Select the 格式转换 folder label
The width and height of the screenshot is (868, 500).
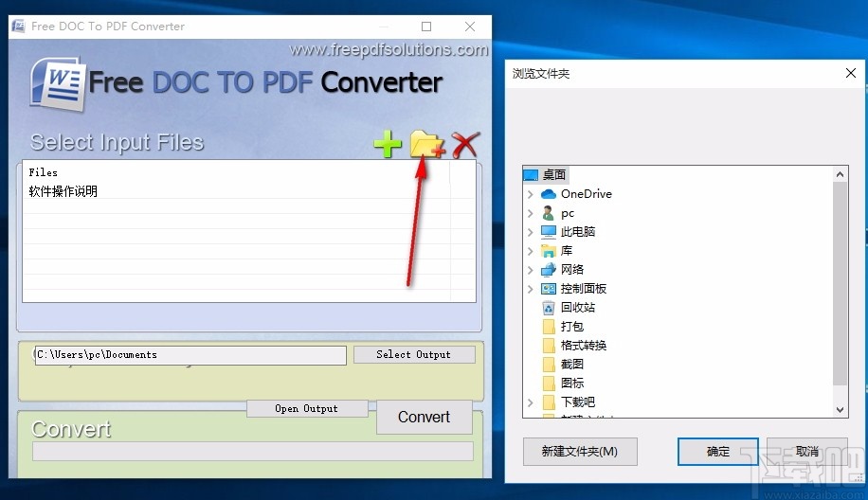tap(584, 345)
